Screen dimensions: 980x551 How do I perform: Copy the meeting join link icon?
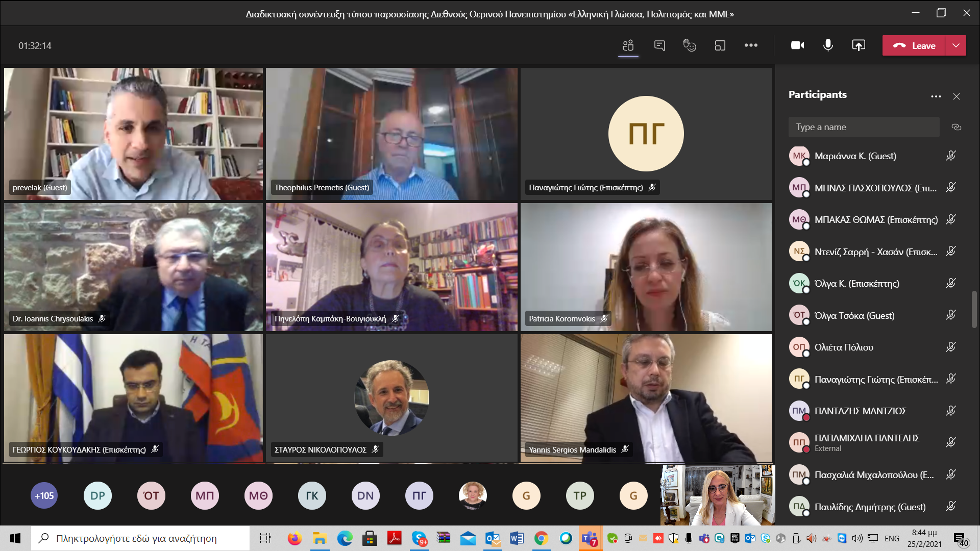point(957,127)
